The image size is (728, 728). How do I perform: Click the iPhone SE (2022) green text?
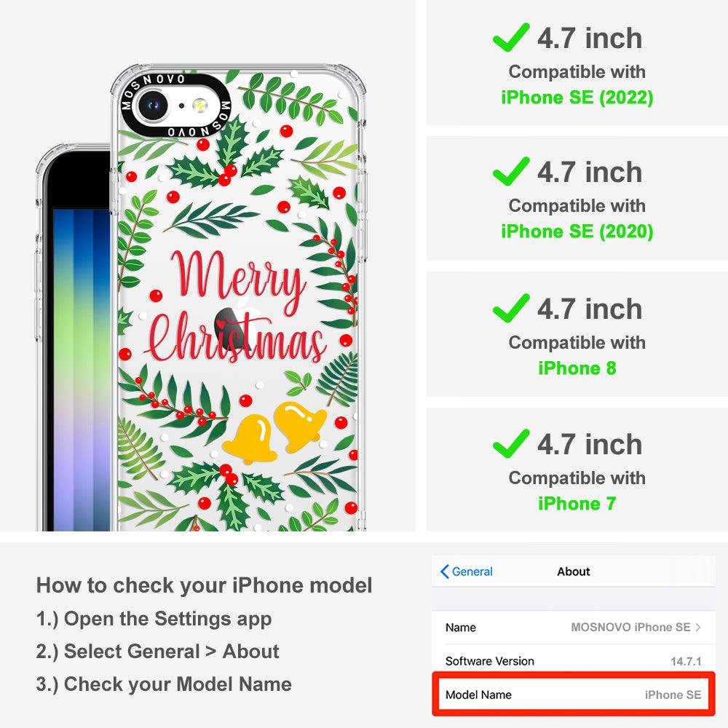tap(577, 98)
